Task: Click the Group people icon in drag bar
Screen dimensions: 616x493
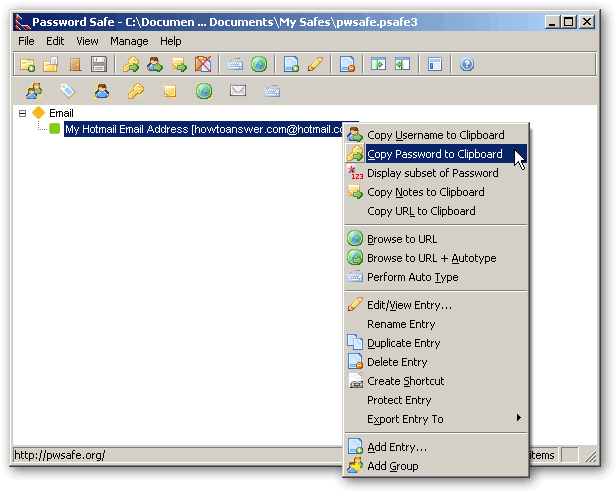Action: (x=35, y=91)
